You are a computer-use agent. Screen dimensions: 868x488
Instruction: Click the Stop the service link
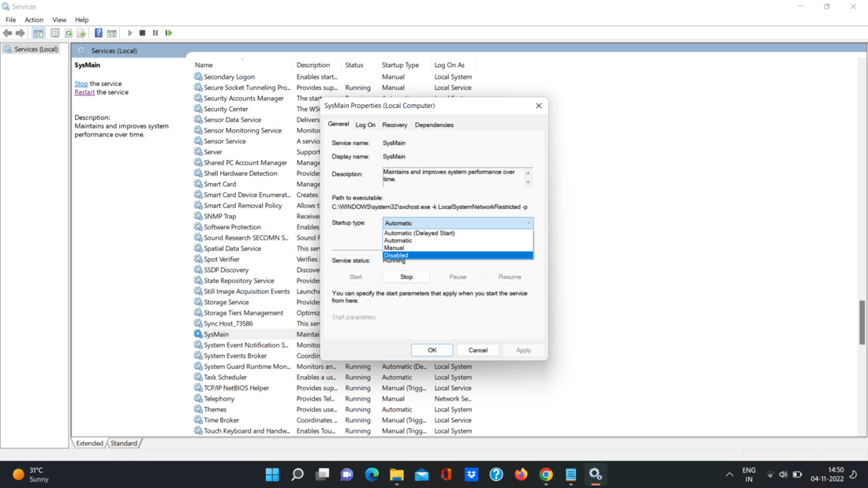click(81, 84)
